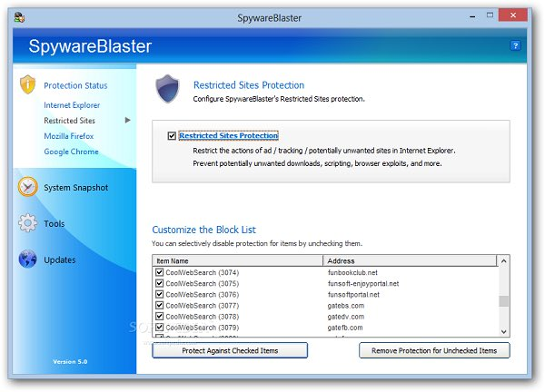This screenshot has width=545, height=392.
Task: Click the blue Restricted Sites shield icon
Action: 167,89
